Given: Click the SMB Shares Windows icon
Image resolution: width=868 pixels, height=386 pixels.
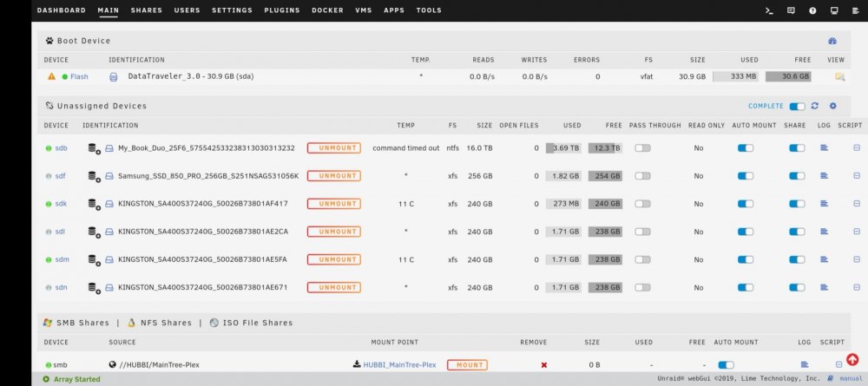Looking at the screenshot, I should coord(48,323).
